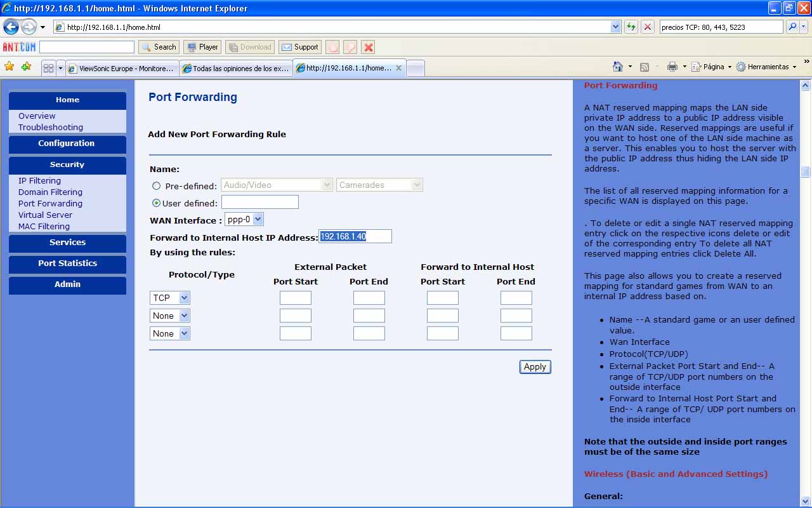Image resolution: width=812 pixels, height=508 pixels.
Task: Open Virtual Server link
Action: click(45, 215)
